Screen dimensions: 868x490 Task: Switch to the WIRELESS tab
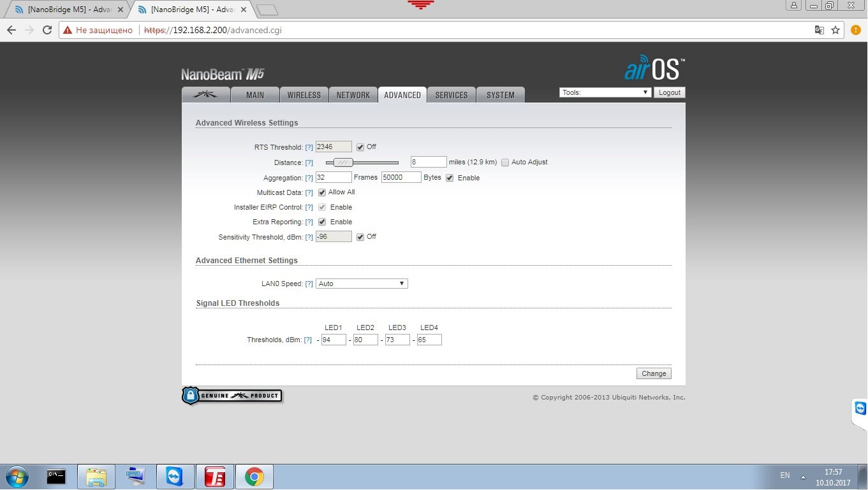(304, 94)
